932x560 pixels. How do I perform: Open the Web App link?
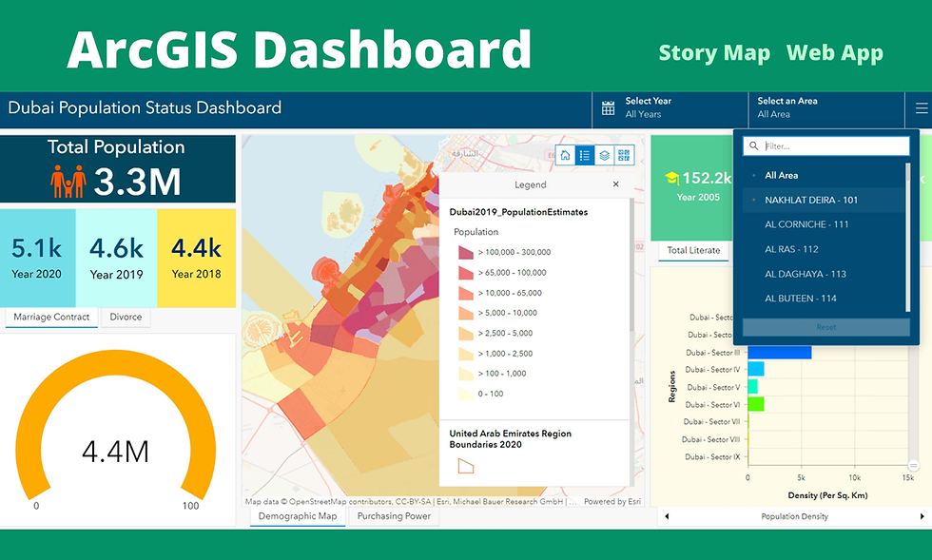tap(835, 53)
